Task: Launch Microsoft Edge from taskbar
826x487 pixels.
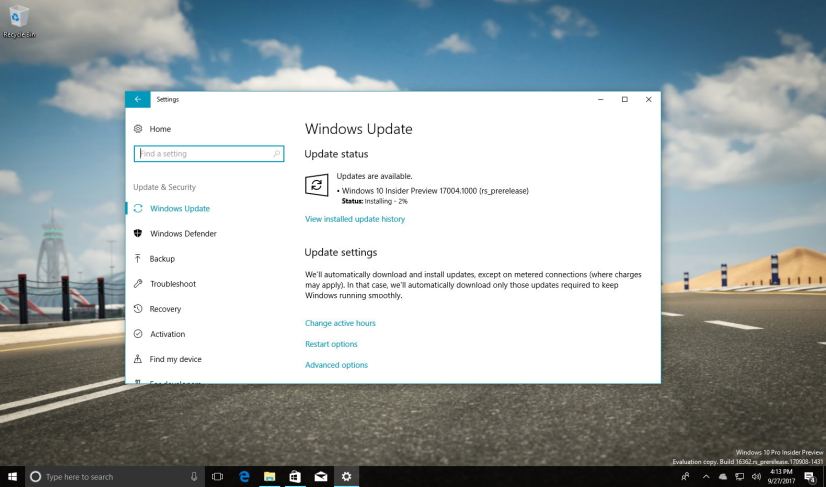Action: tap(244, 476)
